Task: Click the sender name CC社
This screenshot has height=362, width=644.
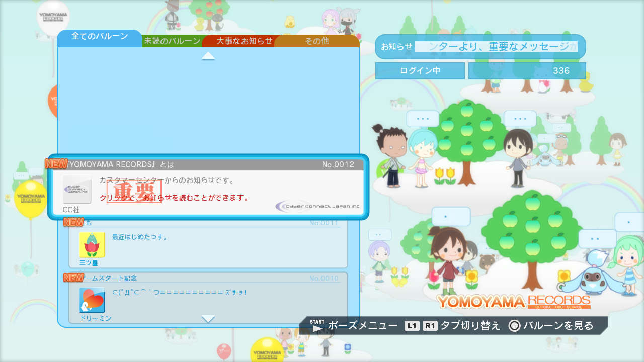Action: coord(71,210)
